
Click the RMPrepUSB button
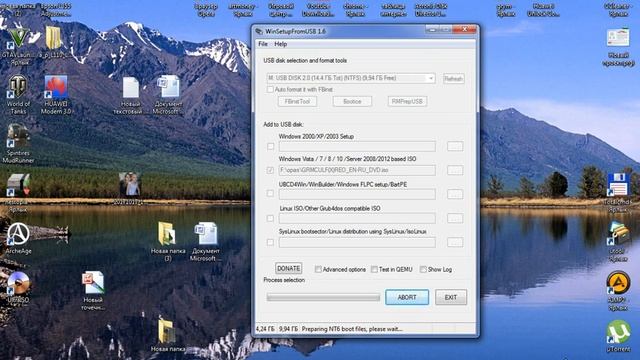[x=407, y=101]
